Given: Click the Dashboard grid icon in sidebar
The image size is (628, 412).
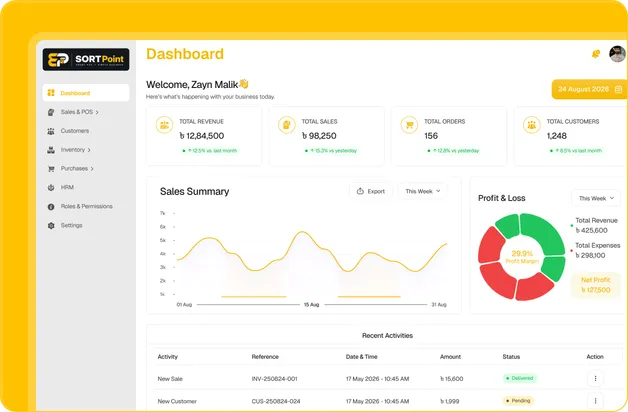Looking at the screenshot, I should point(51,93).
